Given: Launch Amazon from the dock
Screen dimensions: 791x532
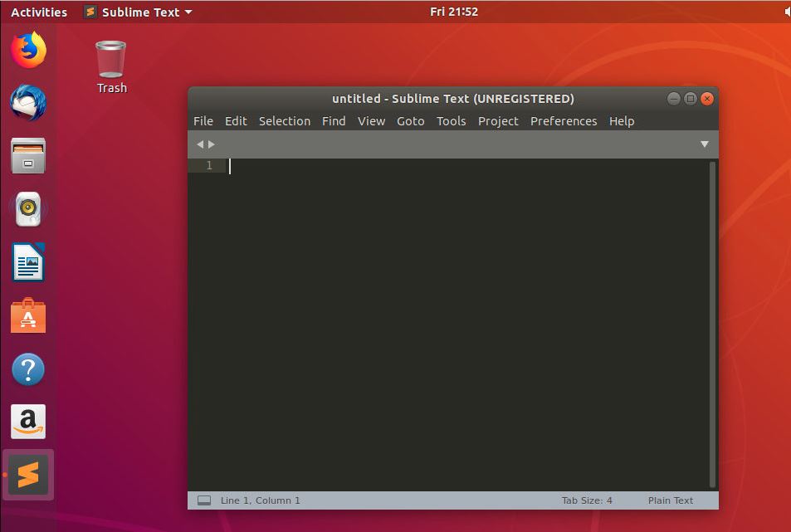Looking at the screenshot, I should [x=28, y=422].
